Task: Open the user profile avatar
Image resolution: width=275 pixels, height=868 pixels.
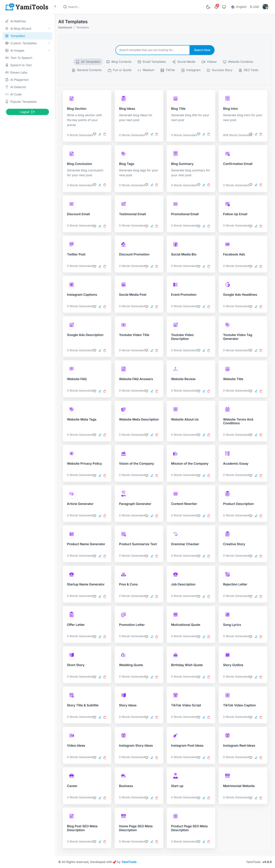Action: 266,7
